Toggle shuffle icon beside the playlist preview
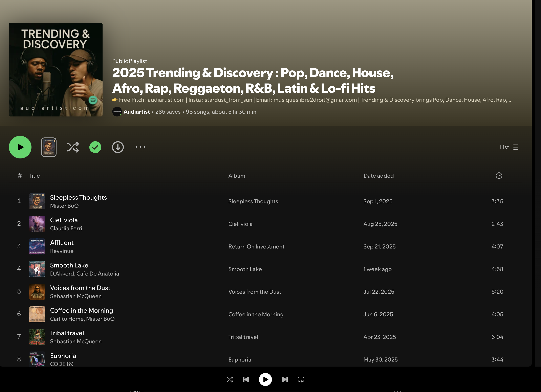This screenshot has height=392, width=541. click(x=72, y=147)
